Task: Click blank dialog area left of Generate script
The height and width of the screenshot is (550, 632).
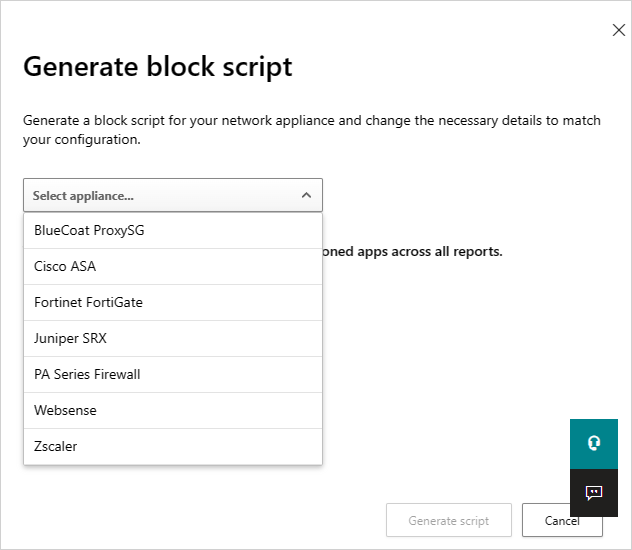Action: 200,520
